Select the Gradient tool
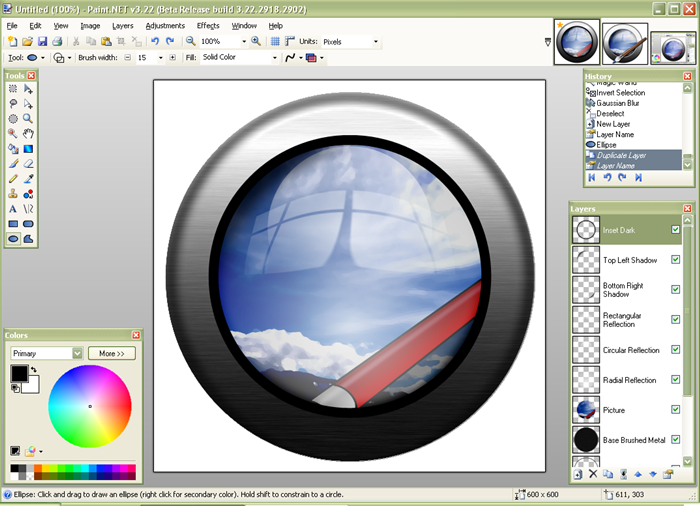The height and width of the screenshot is (506, 700). [x=28, y=149]
